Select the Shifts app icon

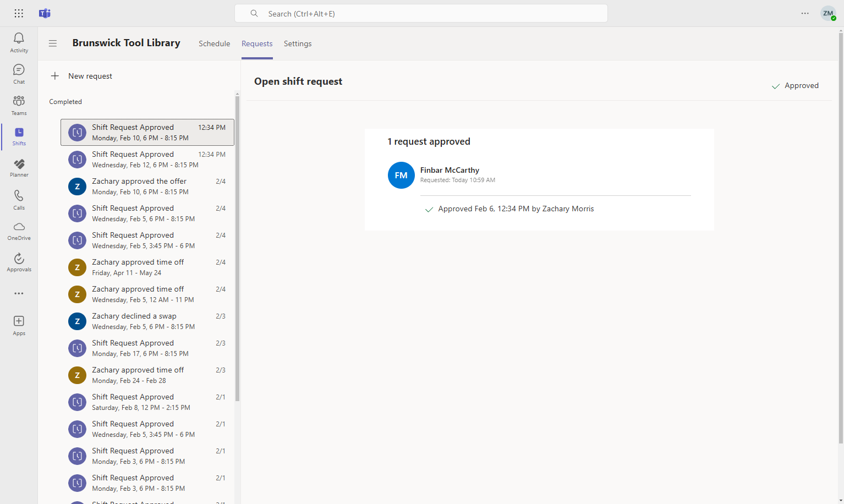tap(19, 136)
